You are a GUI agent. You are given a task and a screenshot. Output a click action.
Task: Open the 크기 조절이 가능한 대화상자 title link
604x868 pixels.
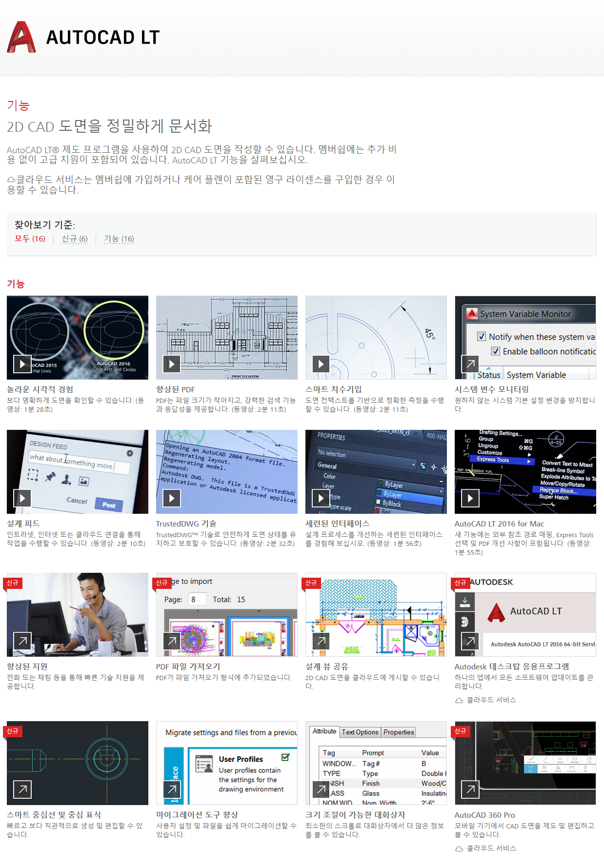coord(355,815)
